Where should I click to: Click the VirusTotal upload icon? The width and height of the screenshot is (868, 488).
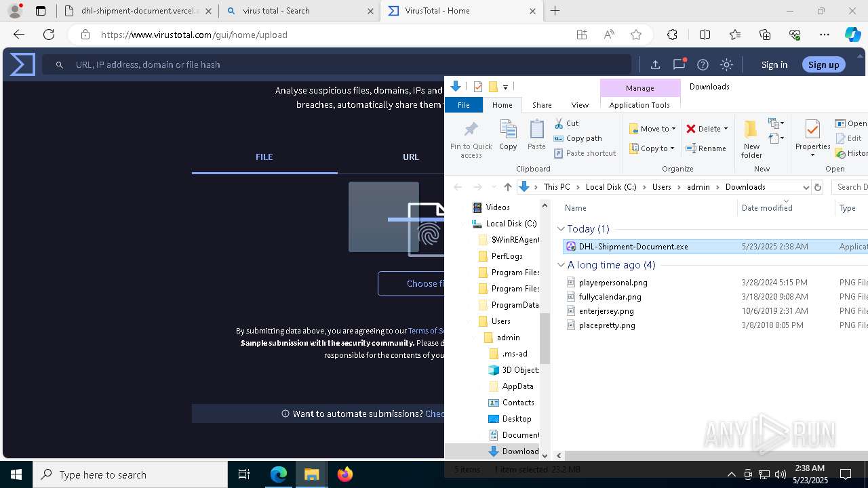click(x=655, y=64)
